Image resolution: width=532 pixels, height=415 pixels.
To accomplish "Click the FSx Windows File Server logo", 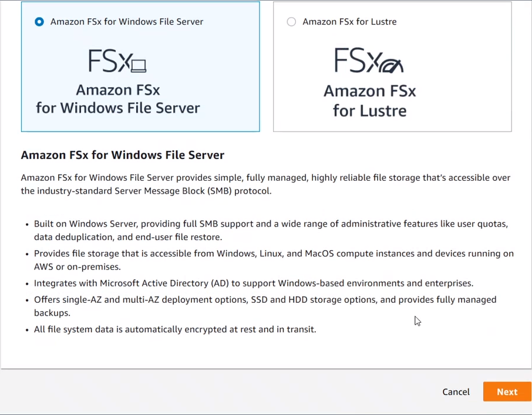I will point(117,61).
